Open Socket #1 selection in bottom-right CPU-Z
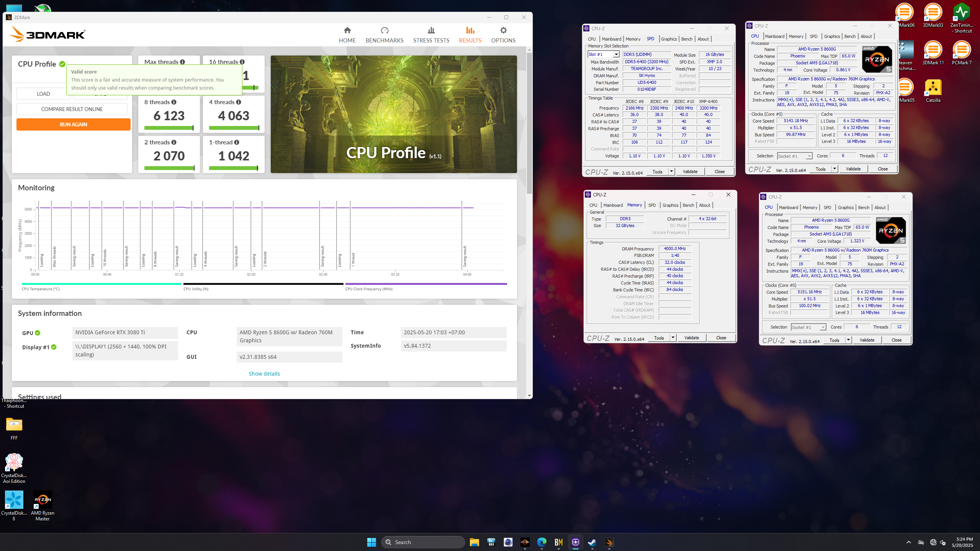980x551 pixels. (x=808, y=327)
